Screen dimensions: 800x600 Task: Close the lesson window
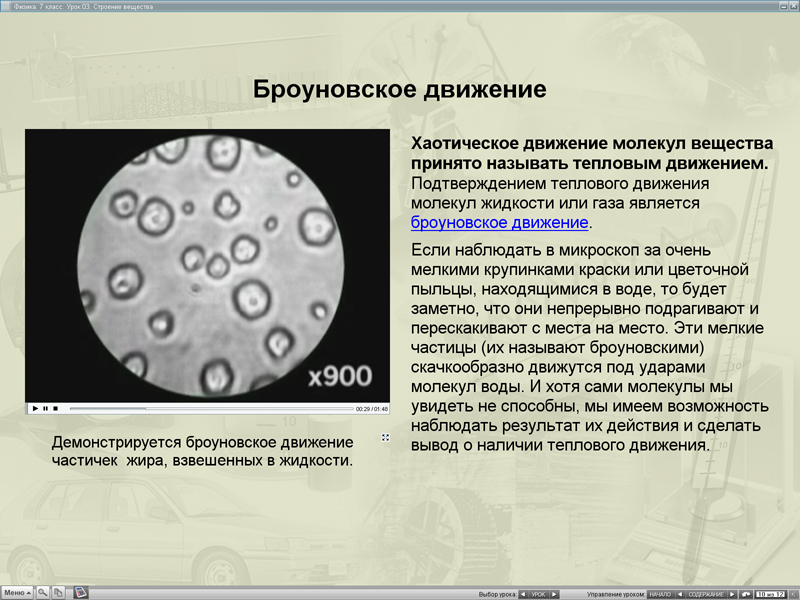(x=793, y=6)
